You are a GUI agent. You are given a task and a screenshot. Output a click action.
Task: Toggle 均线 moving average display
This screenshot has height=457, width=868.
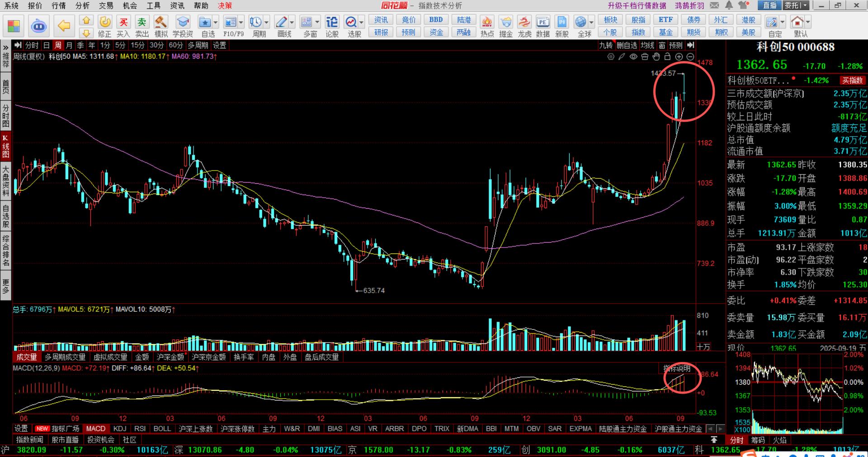point(647,45)
